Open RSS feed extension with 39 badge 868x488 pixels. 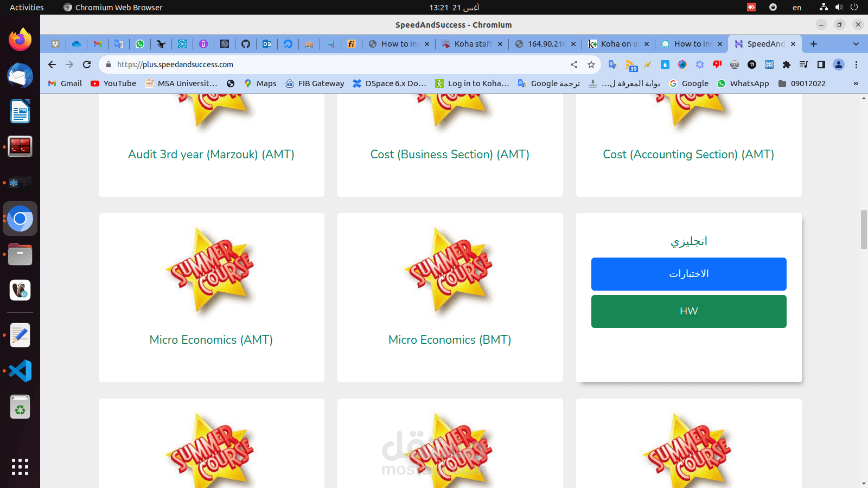coord(631,66)
